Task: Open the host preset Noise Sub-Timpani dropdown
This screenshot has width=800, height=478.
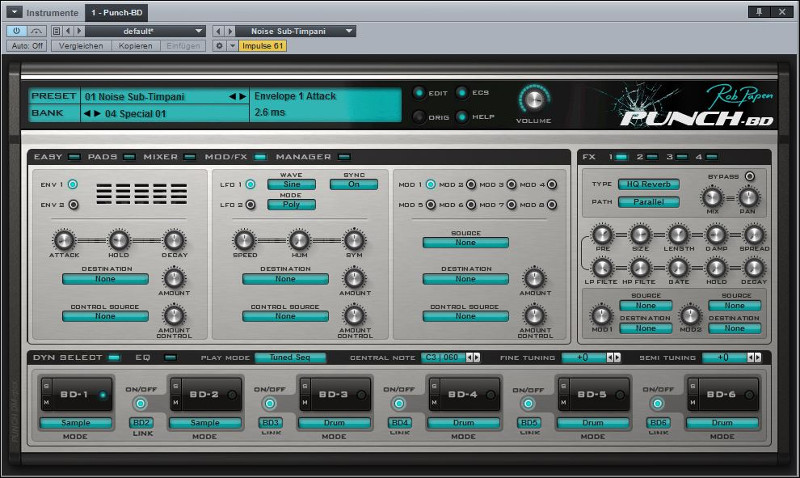Action: 295,31
